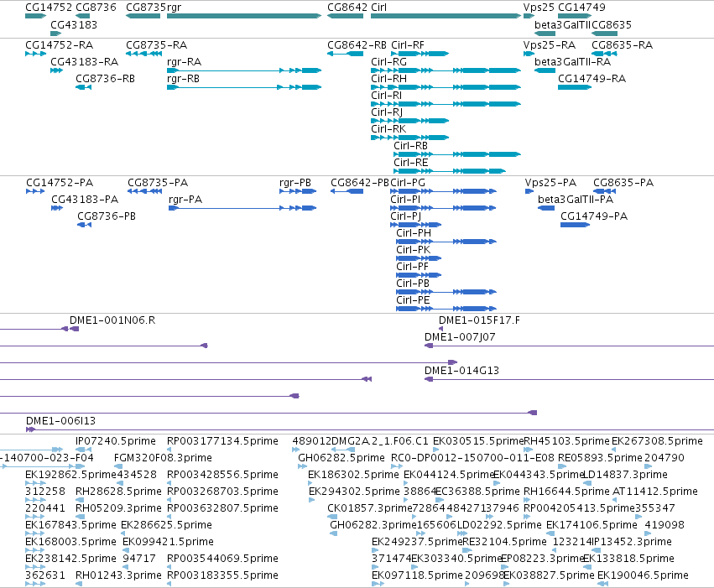Click protein label Cirl-PI
This screenshot has width=714, height=588.
click(x=404, y=200)
